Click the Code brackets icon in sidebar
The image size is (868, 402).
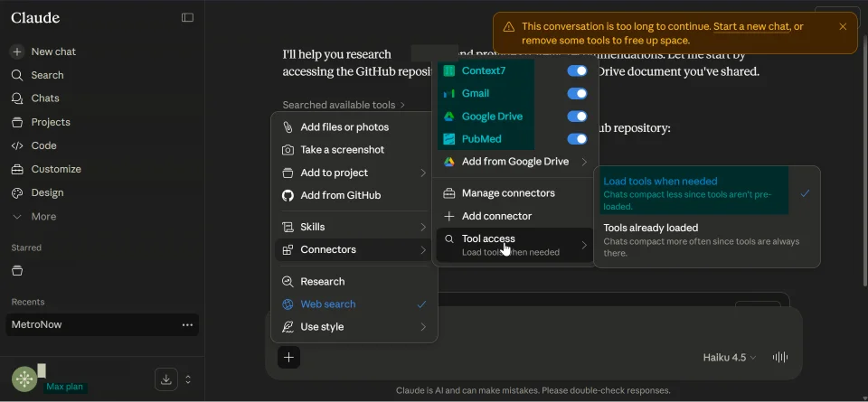17,146
